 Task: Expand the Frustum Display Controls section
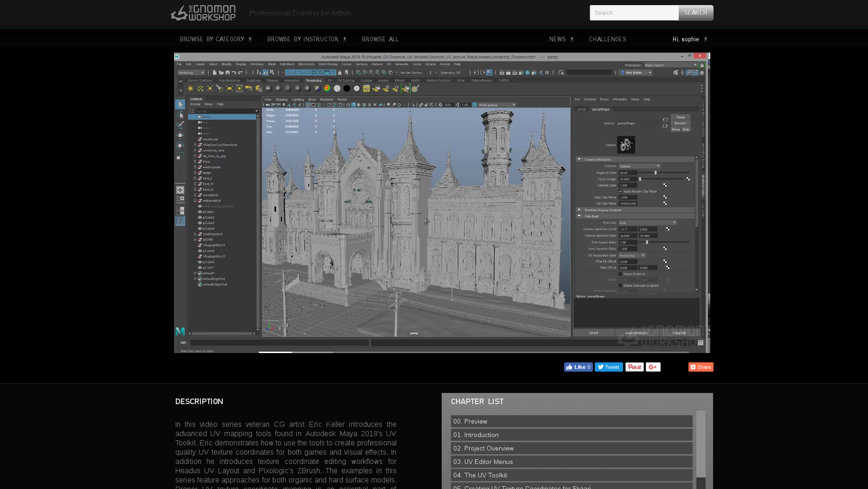[x=579, y=210]
